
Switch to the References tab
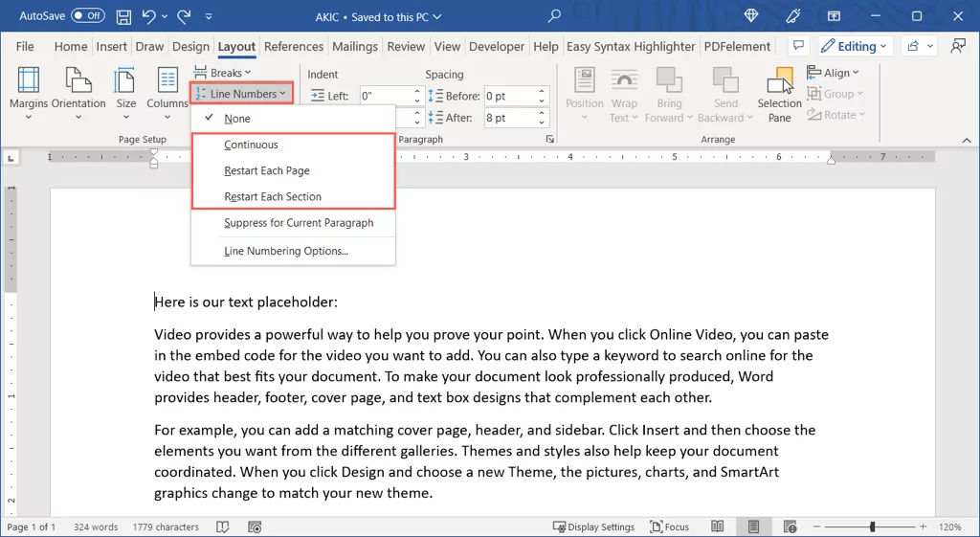294,46
